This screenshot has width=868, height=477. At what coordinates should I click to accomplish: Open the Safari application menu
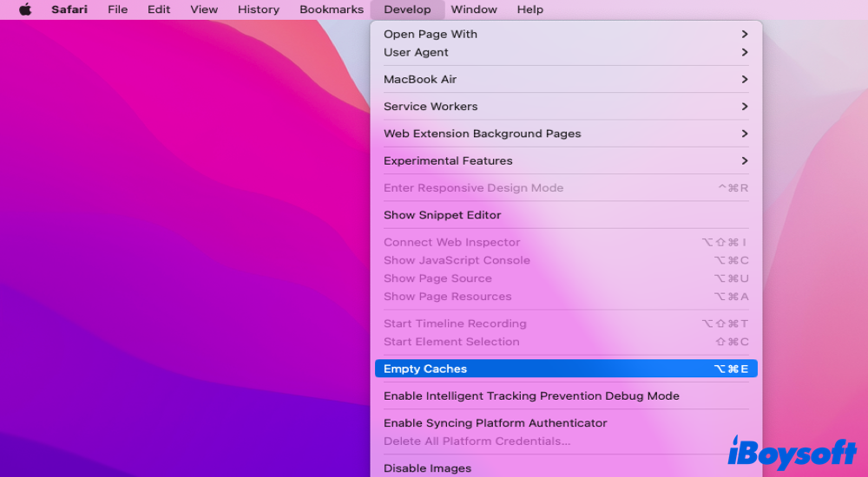tap(69, 10)
